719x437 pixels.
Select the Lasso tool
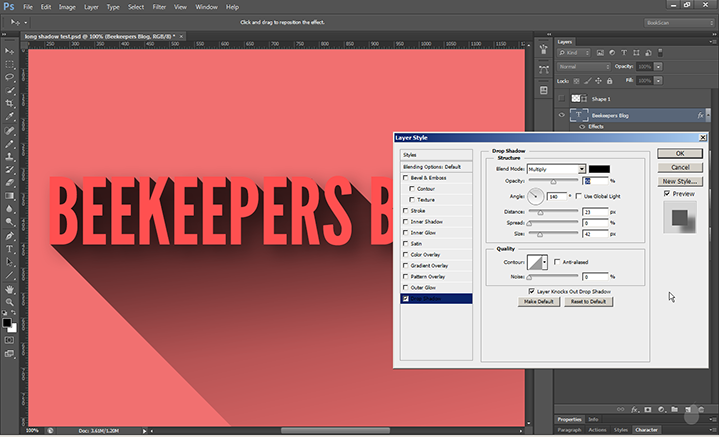click(9, 76)
